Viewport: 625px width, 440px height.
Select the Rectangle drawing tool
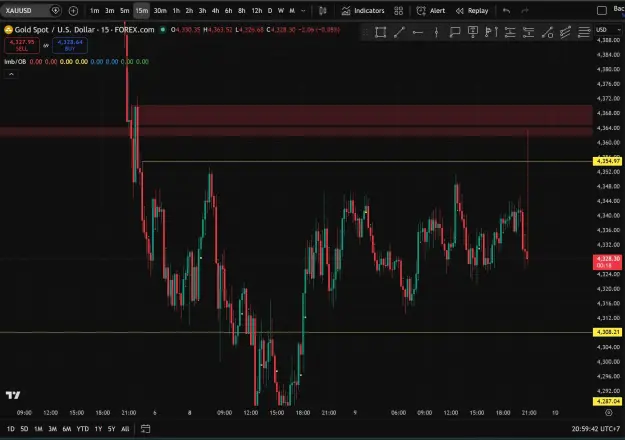[x=381, y=32]
